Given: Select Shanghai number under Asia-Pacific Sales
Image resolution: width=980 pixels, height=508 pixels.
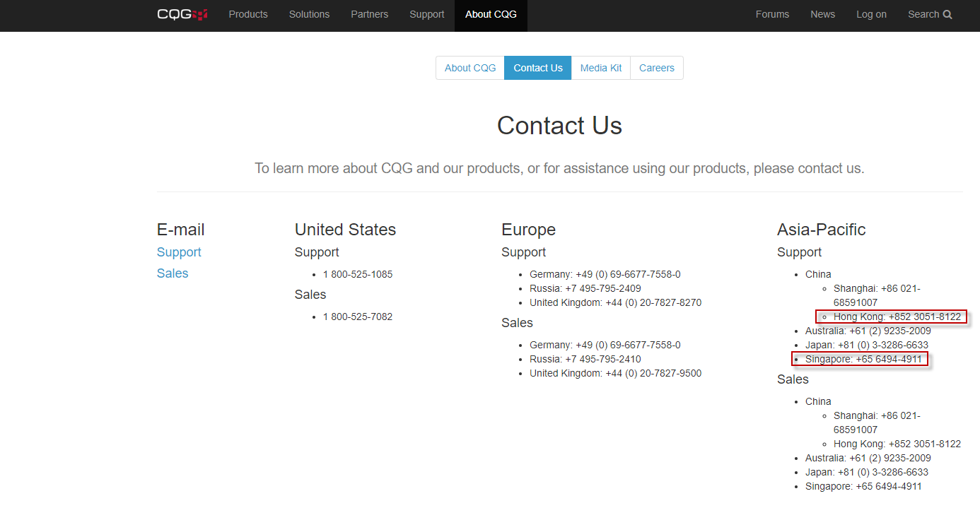Looking at the screenshot, I should pyautogui.click(x=877, y=423).
